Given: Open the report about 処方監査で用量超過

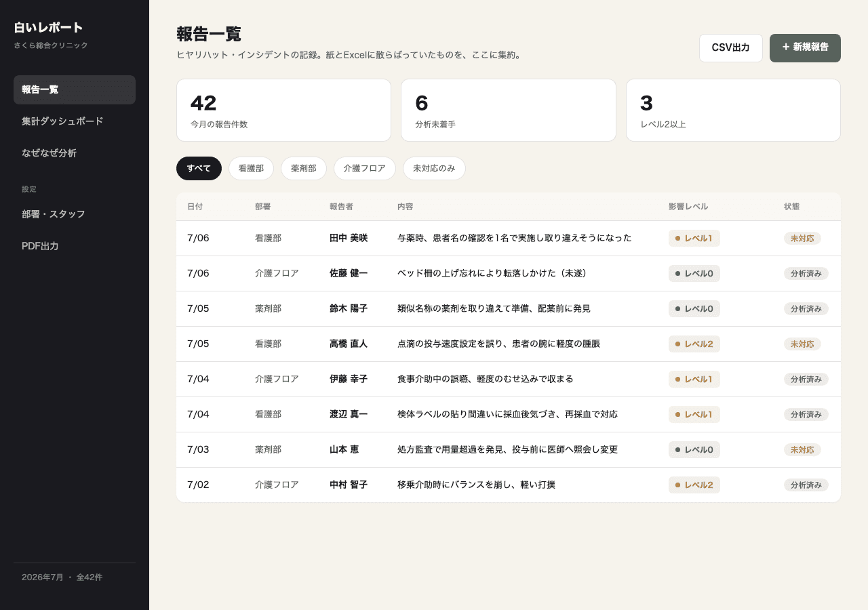Looking at the screenshot, I should click(507, 449).
